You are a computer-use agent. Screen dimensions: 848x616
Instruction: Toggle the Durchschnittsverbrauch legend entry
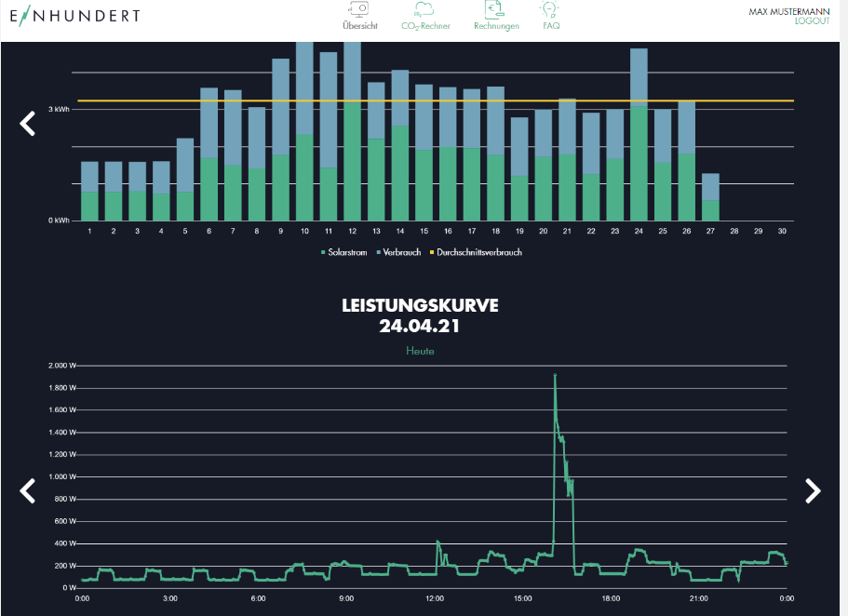coord(476,252)
